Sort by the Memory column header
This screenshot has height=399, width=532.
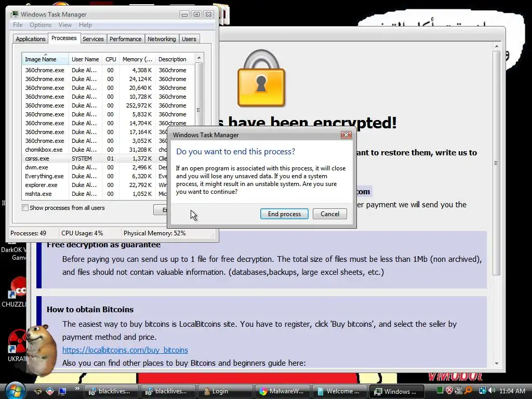click(137, 59)
